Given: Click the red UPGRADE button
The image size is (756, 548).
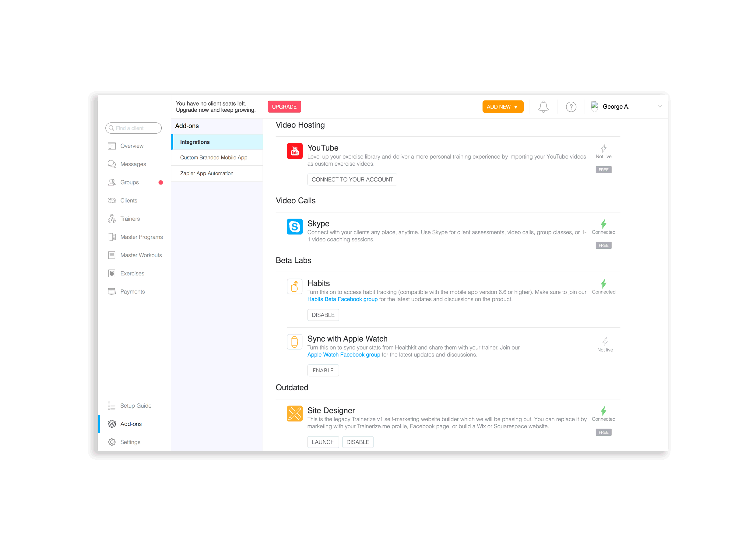Looking at the screenshot, I should (x=284, y=107).
